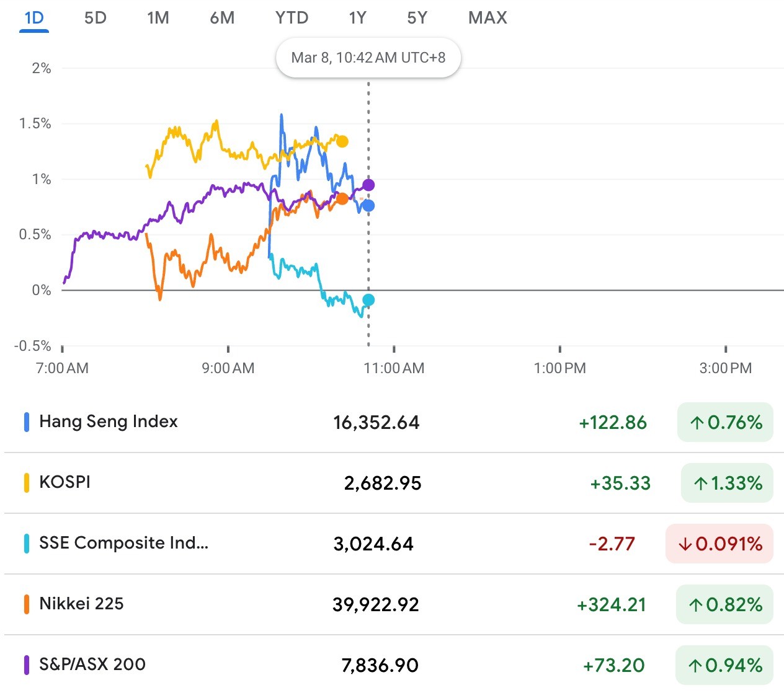Click the 0% y-axis label
Image resolution: width=784 pixels, height=693 pixels.
coord(42,290)
